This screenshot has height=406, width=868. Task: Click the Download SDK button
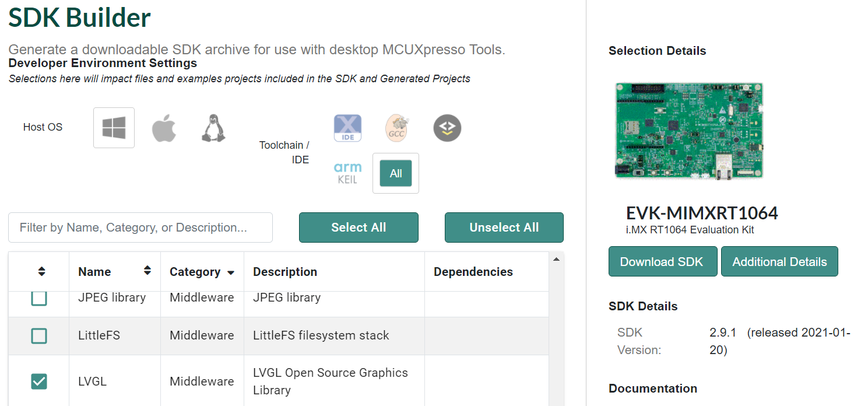(x=662, y=261)
